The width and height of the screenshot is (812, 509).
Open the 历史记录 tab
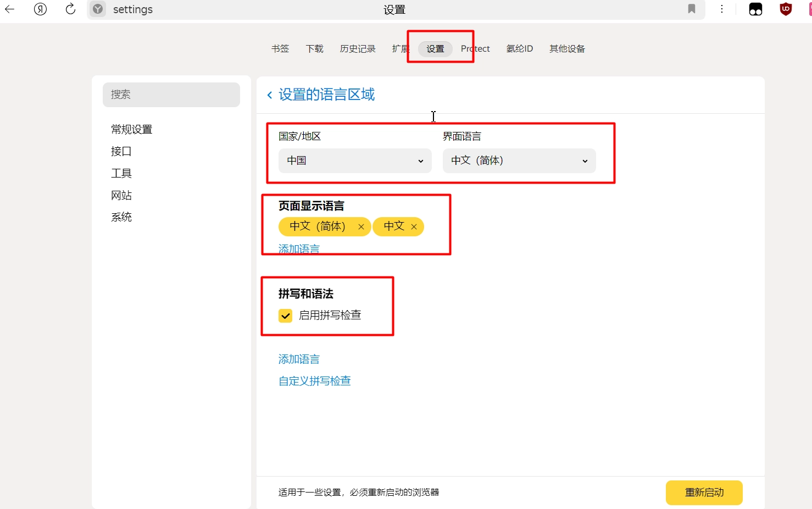coord(358,49)
